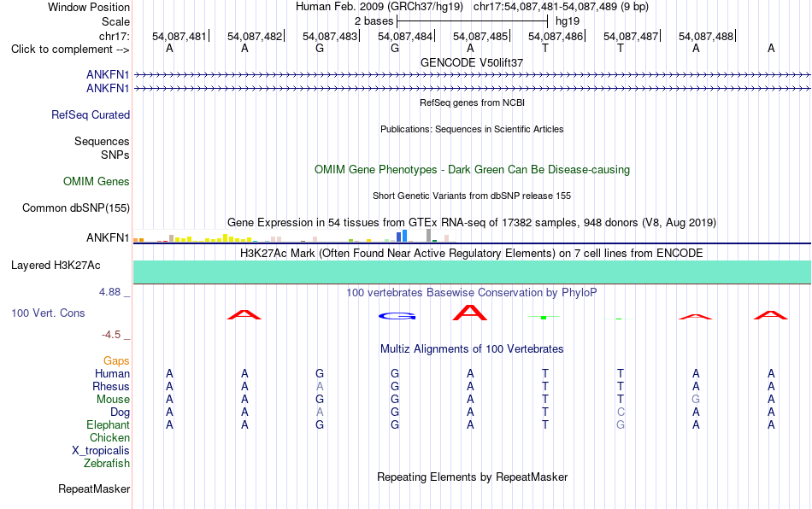Click the blue G in the PhyloP conservation track
Image resolution: width=812 pixels, height=509 pixels.
click(x=397, y=316)
